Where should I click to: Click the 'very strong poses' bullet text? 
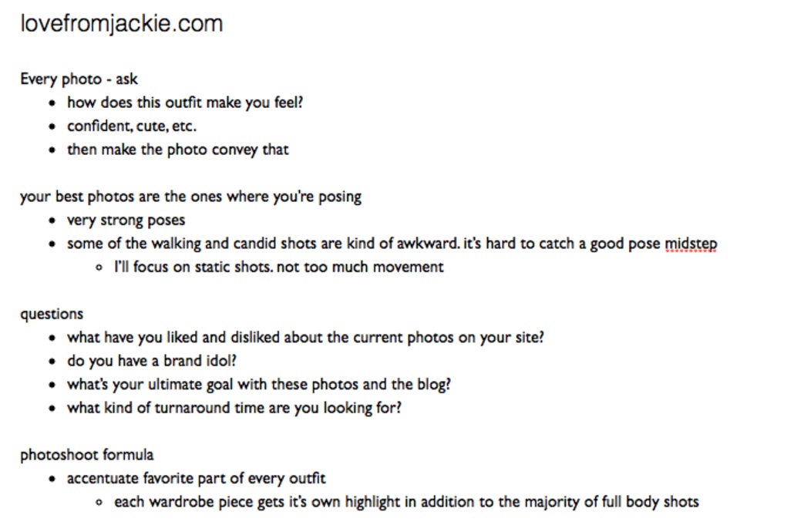point(126,221)
